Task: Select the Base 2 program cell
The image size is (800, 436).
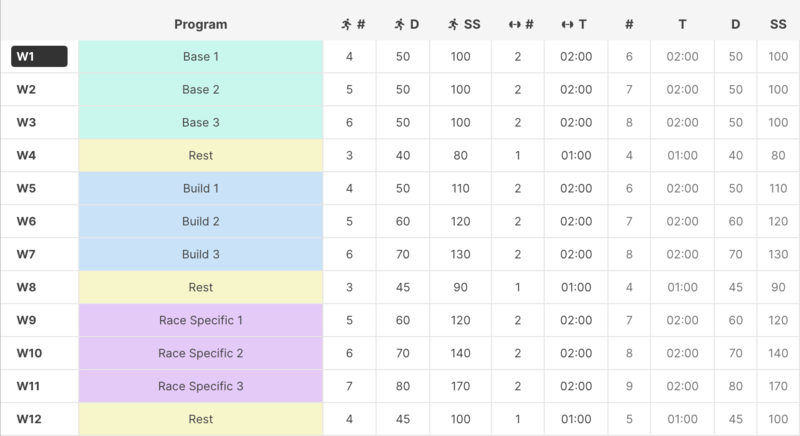Action: click(201, 90)
